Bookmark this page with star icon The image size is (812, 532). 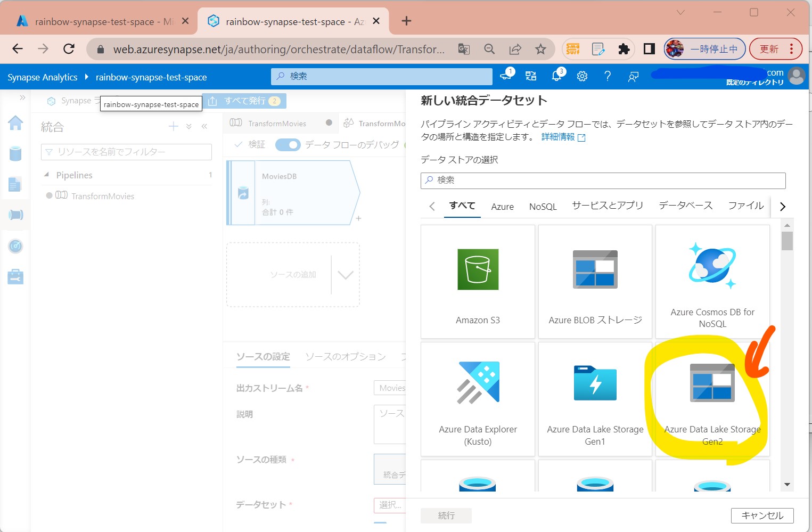coord(540,49)
